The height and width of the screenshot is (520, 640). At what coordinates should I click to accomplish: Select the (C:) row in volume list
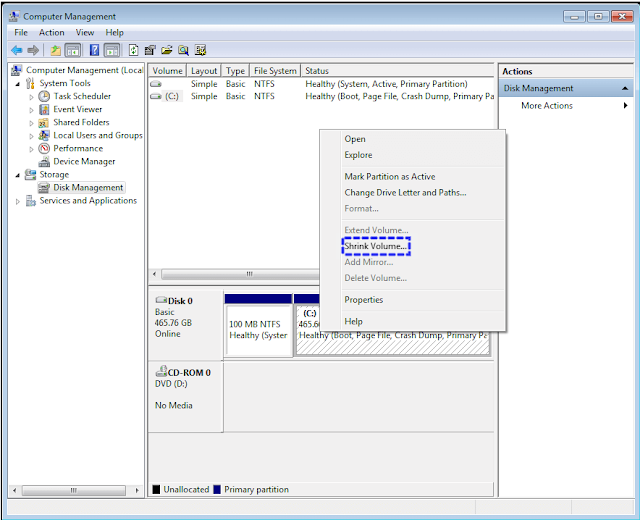click(322, 97)
